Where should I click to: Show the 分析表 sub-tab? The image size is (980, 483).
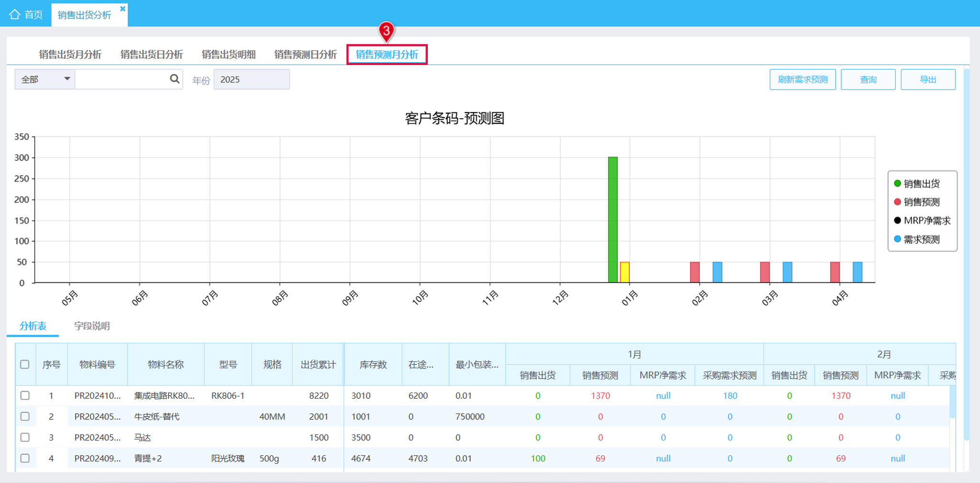(x=33, y=326)
